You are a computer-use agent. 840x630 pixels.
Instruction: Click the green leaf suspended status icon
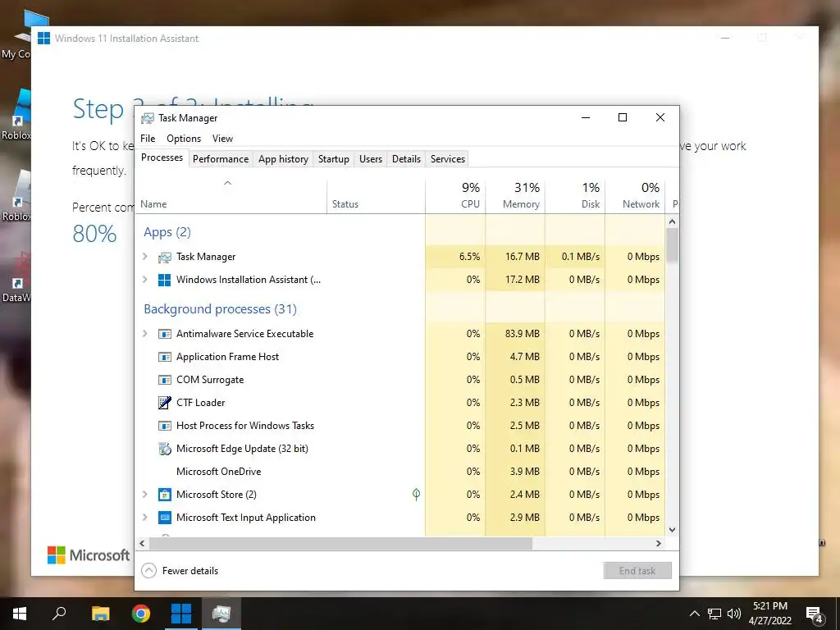coord(416,494)
